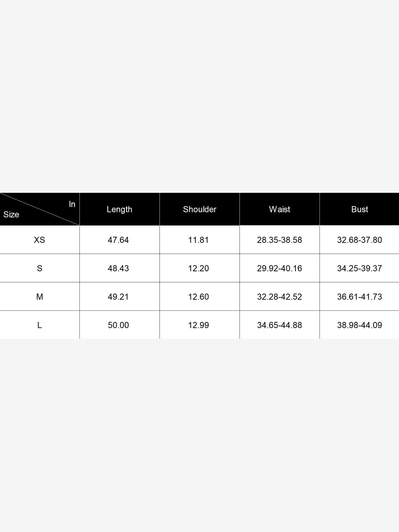Click the XS size row label
This screenshot has height=532, width=399.
[x=39, y=240]
